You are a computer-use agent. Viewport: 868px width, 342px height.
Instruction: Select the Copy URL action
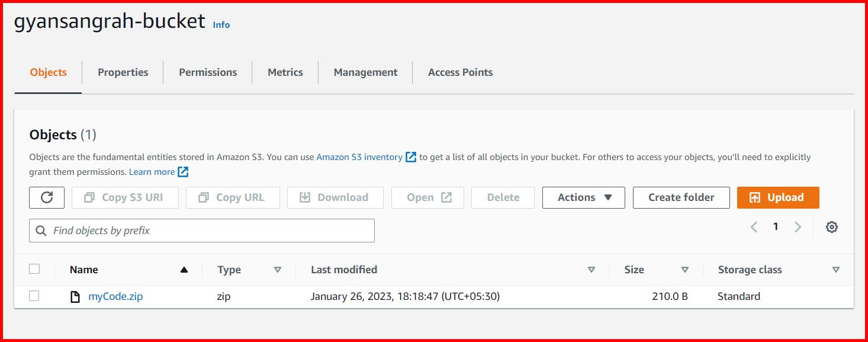coord(232,197)
